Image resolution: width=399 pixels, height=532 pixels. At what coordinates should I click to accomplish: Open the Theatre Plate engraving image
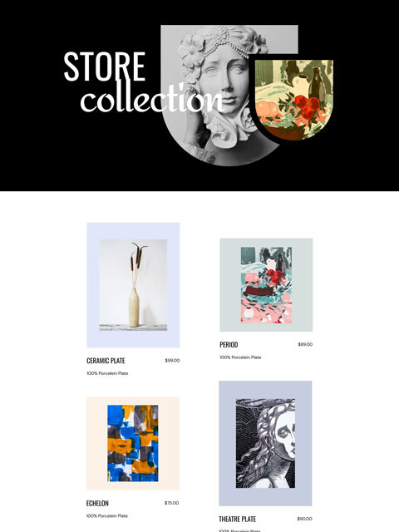pos(265,443)
